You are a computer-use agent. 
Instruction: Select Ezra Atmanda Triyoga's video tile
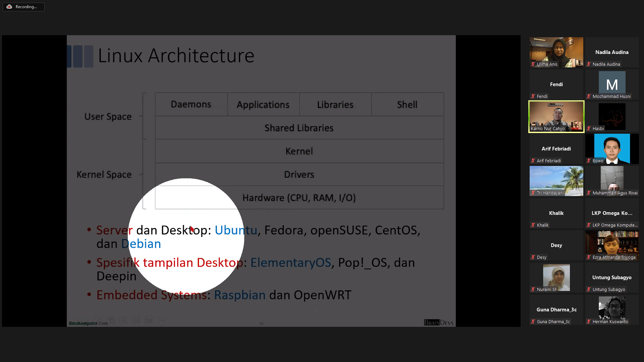tap(612, 243)
